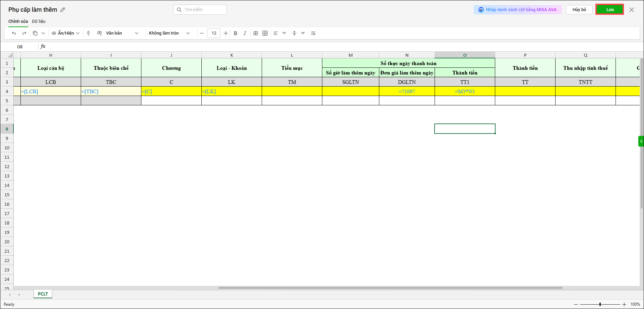The image size is (644, 309).
Task: Click the SGLTN code cell
Action: tap(350, 82)
